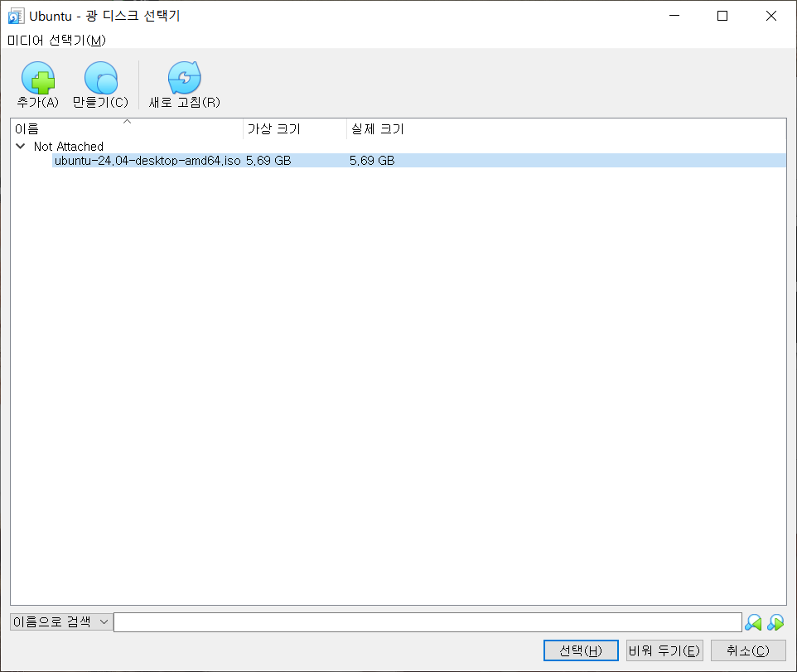Select the ubuntu-24.04-desktop-amd64.iso row
797x672 pixels.
(x=419, y=161)
